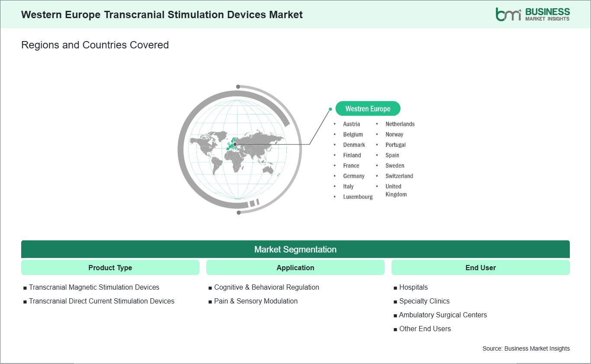The image size is (591, 364).
Task: Select Norway in the country list
Action: pos(394,134)
